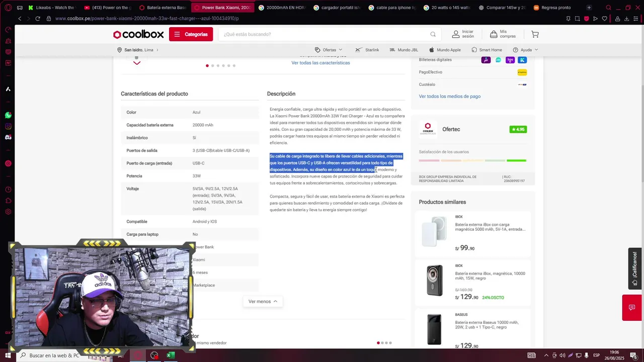Click iBox white magnetic battery thumbnail
Image resolution: width=644 pixels, height=362 pixels.
(x=434, y=231)
